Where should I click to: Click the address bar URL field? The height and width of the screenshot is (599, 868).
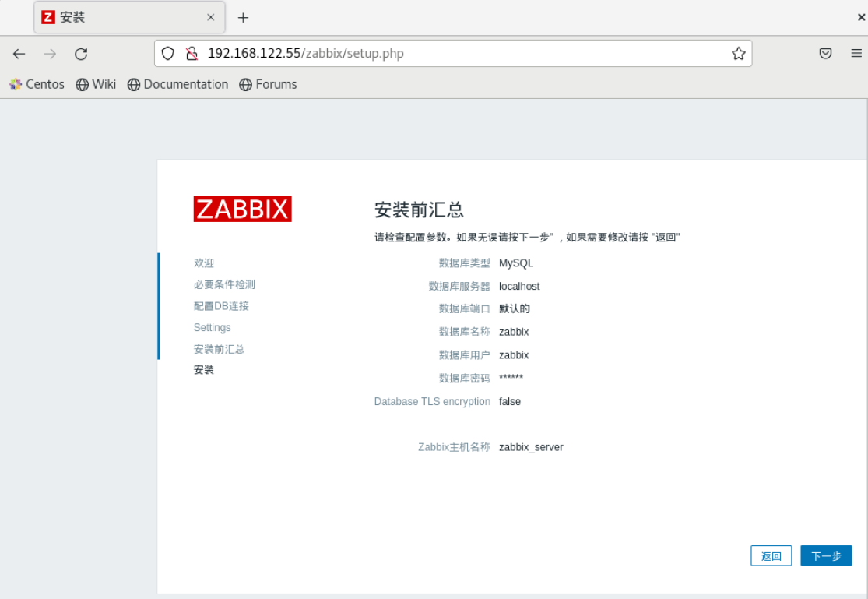click(454, 53)
